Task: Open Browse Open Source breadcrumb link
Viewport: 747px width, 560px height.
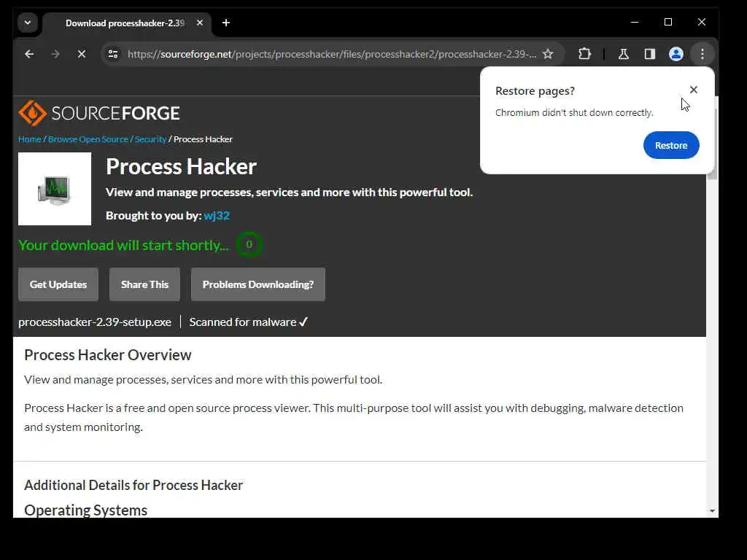Action: (x=88, y=139)
